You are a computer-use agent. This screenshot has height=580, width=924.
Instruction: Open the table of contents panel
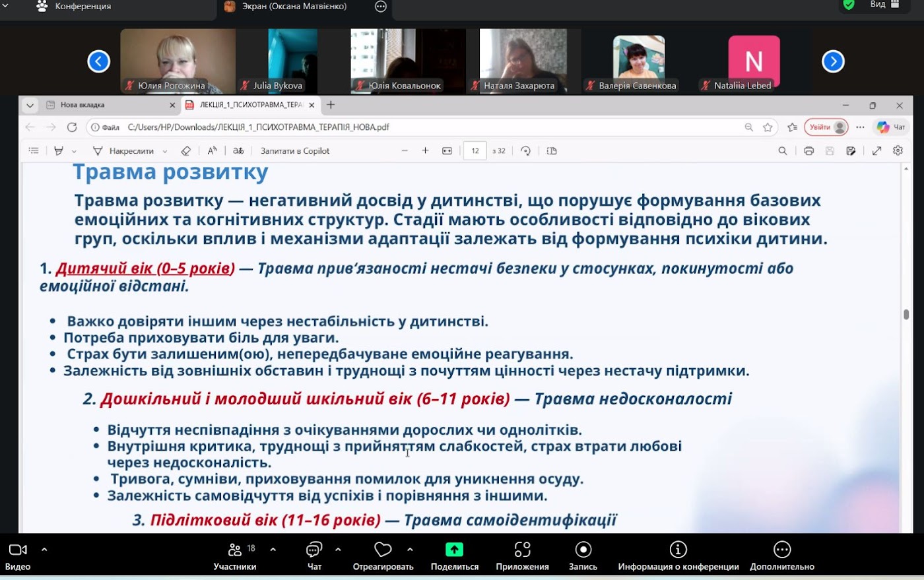click(34, 151)
